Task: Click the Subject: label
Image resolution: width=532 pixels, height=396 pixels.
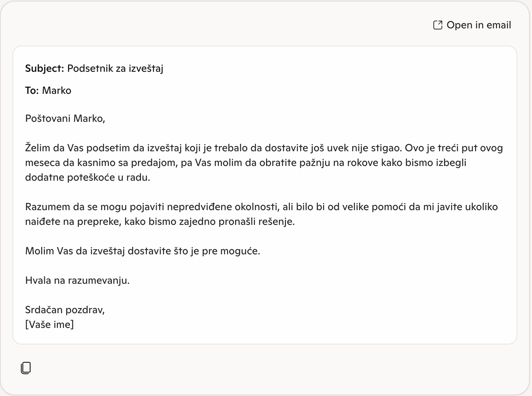Action: click(45, 68)
